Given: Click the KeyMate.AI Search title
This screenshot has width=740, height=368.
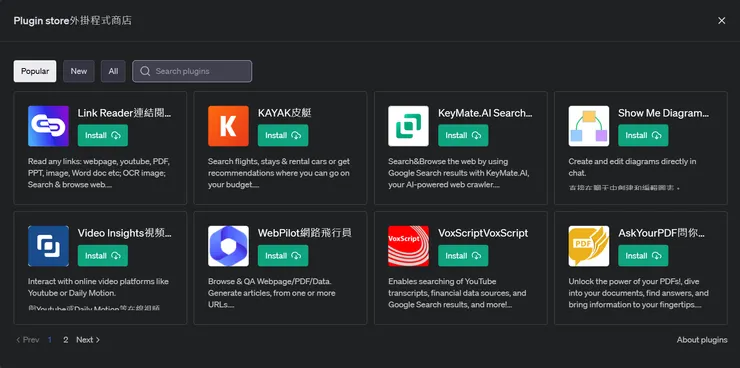Looking at the screenshot, I should [485, 113].
